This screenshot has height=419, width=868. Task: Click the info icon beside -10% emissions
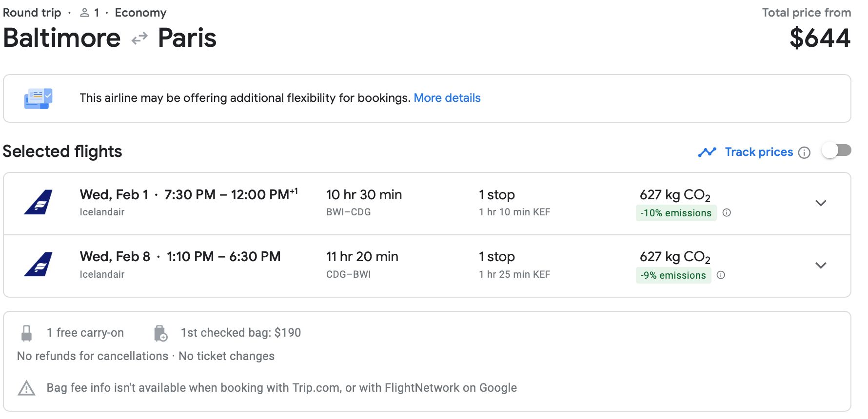(x=727, y=213)
